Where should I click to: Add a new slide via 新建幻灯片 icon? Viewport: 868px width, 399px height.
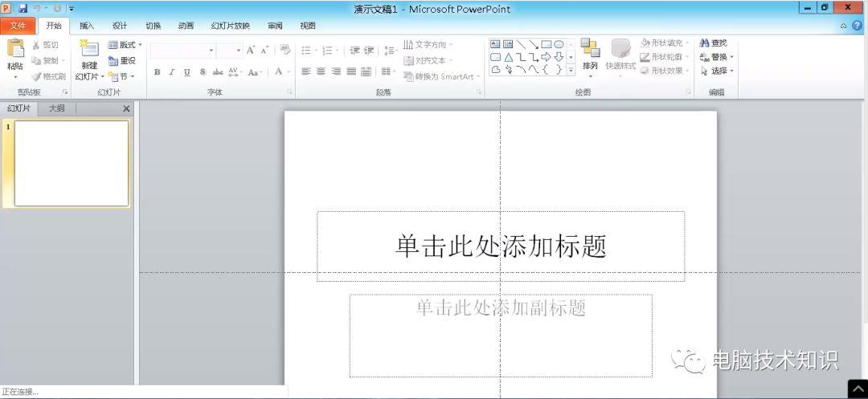click(x=89, y=49)
